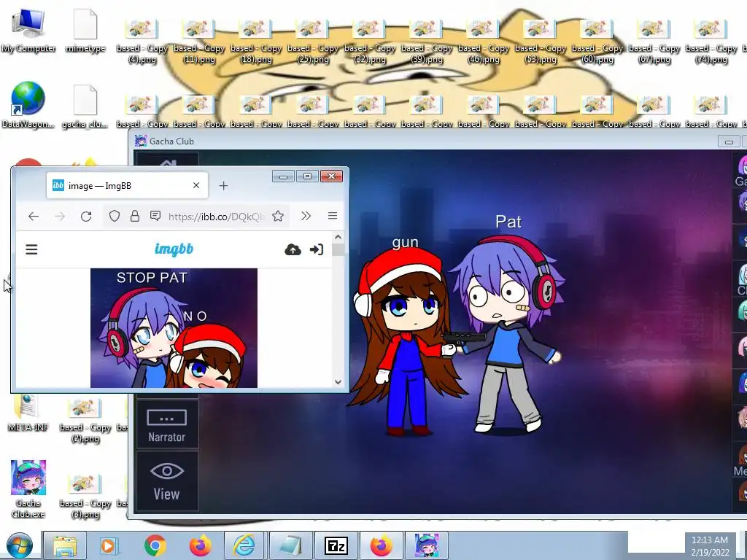Click ImgBB upload cloud icon
747x560 pixels.
point(293,249)
